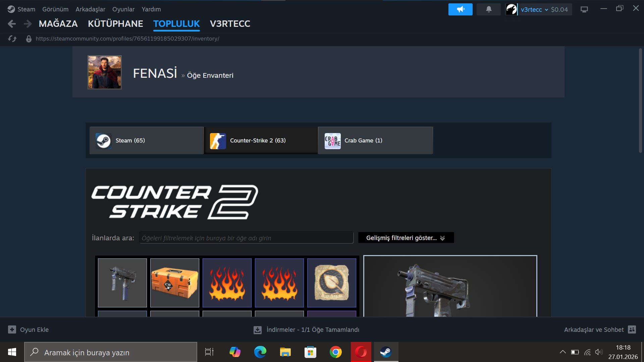
Task: Open the notifications bell
Action: pyautogui.click(x=489, y=9)
